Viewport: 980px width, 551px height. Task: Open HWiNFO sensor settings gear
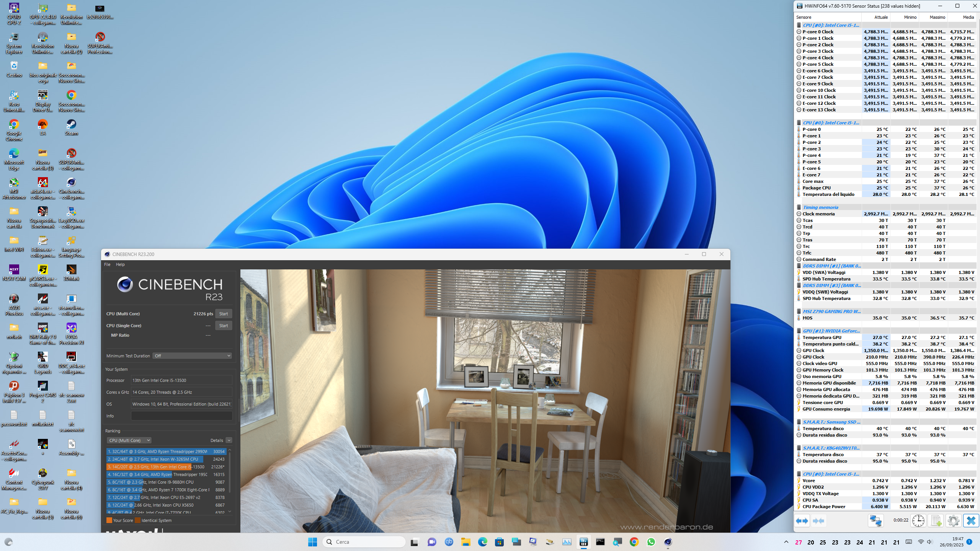953,521
